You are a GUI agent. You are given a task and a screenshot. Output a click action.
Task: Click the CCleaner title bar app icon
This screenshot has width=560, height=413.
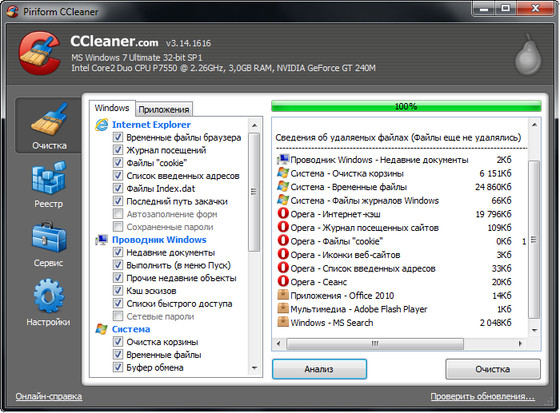(12, 11)
